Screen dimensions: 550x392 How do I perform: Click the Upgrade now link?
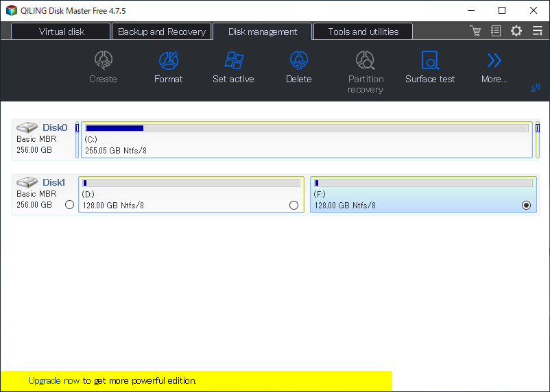[53, 381]
